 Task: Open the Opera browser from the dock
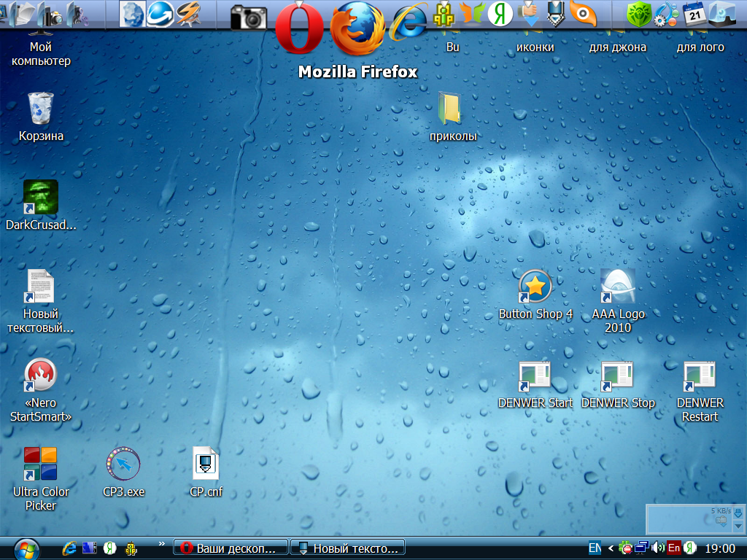click(298, 28)
